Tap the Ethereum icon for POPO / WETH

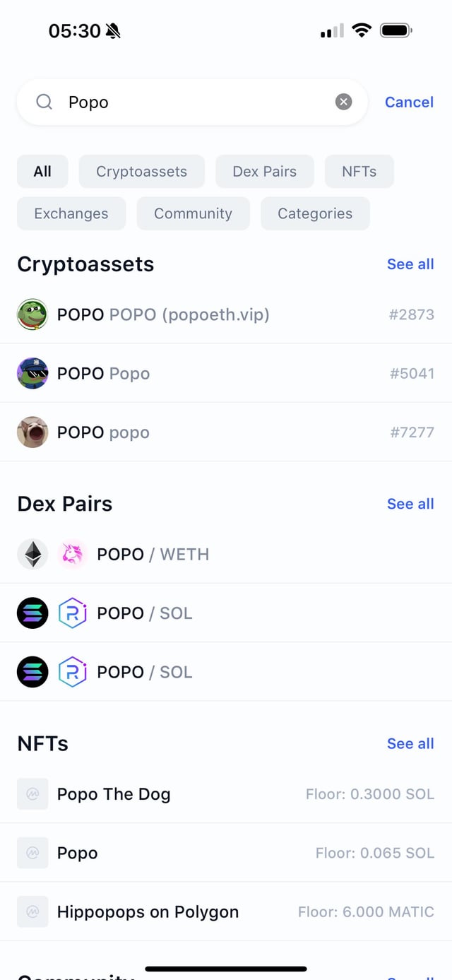click(32, 555)
